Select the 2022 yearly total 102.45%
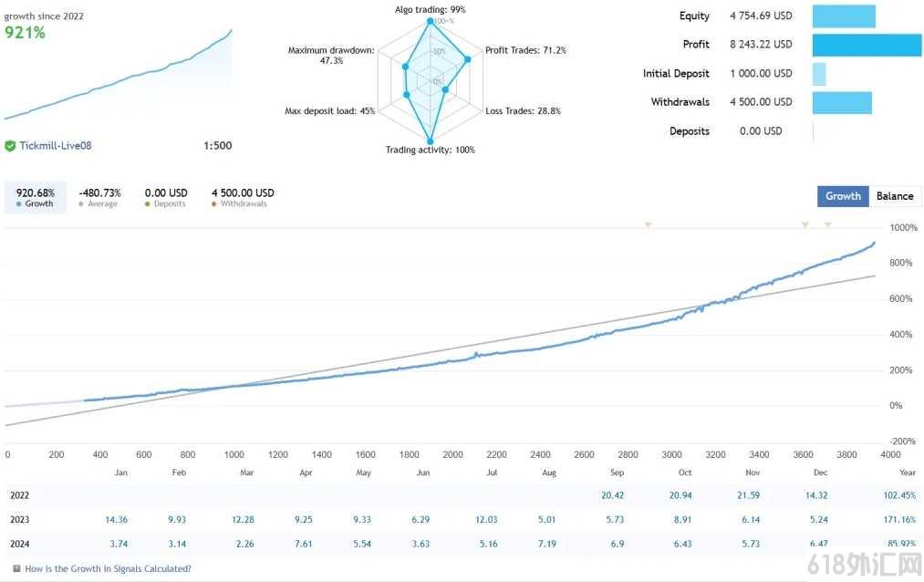The height and width of the screenshot is (582, 924). [899, 495]
